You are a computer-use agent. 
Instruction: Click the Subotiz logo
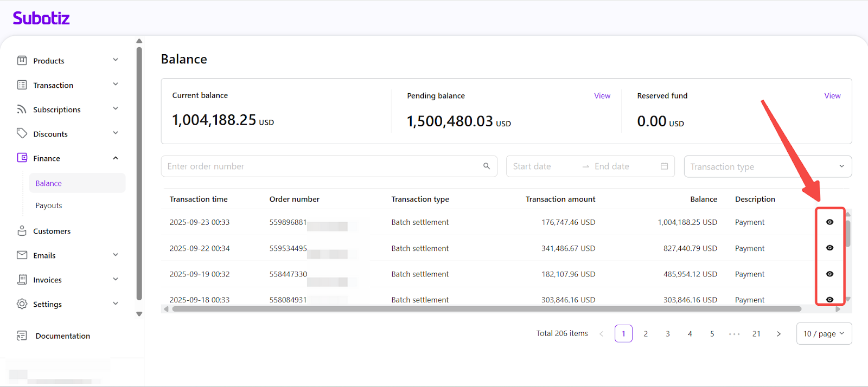tap(41, 18)
